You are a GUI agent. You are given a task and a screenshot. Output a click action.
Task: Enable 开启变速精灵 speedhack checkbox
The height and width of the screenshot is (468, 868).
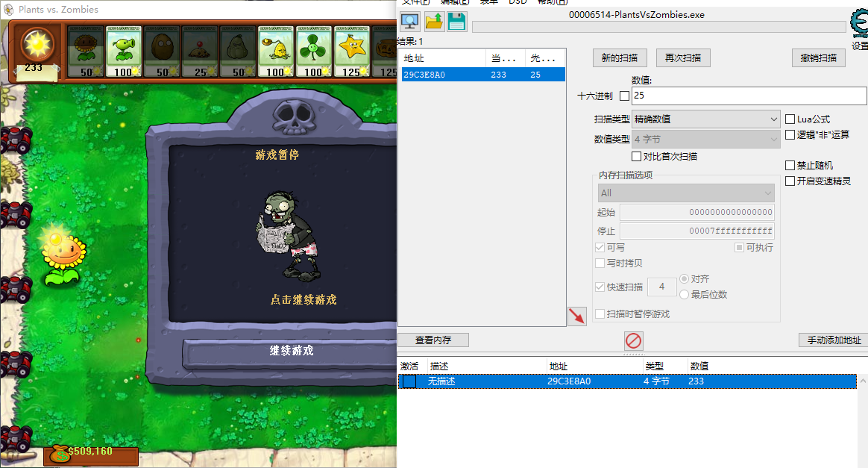coord(790,181)
